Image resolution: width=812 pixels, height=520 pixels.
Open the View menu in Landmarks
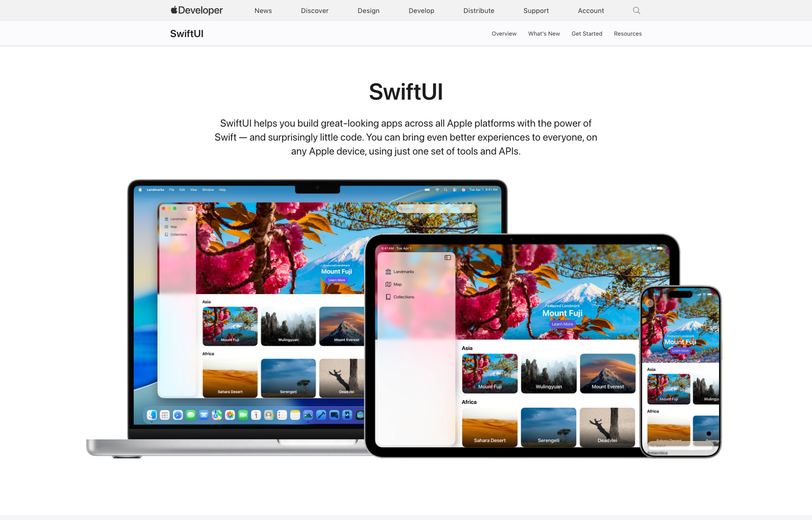pos(193,189)
